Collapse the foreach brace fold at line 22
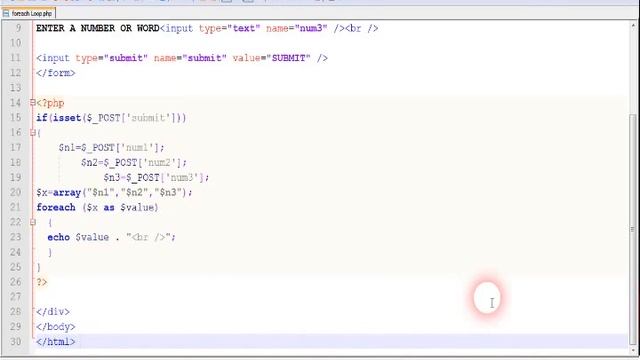640x360 pixels. coord(33,222)
